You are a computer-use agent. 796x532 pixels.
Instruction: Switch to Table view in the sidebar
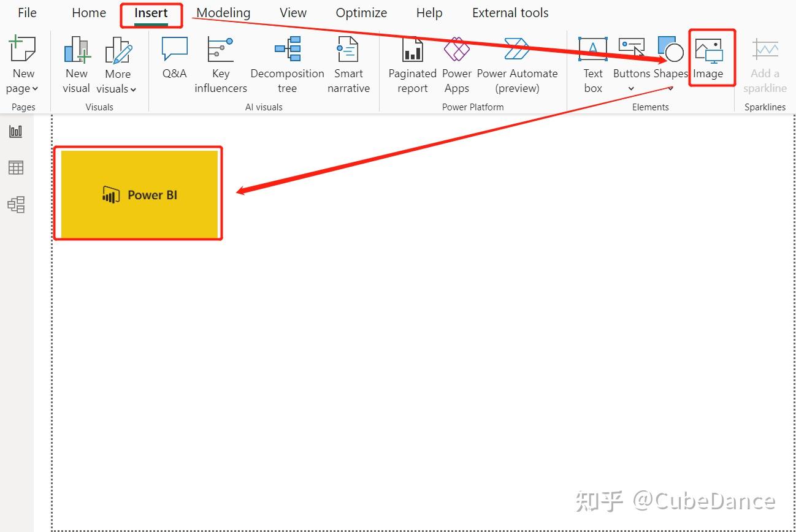tap(15, 167)
